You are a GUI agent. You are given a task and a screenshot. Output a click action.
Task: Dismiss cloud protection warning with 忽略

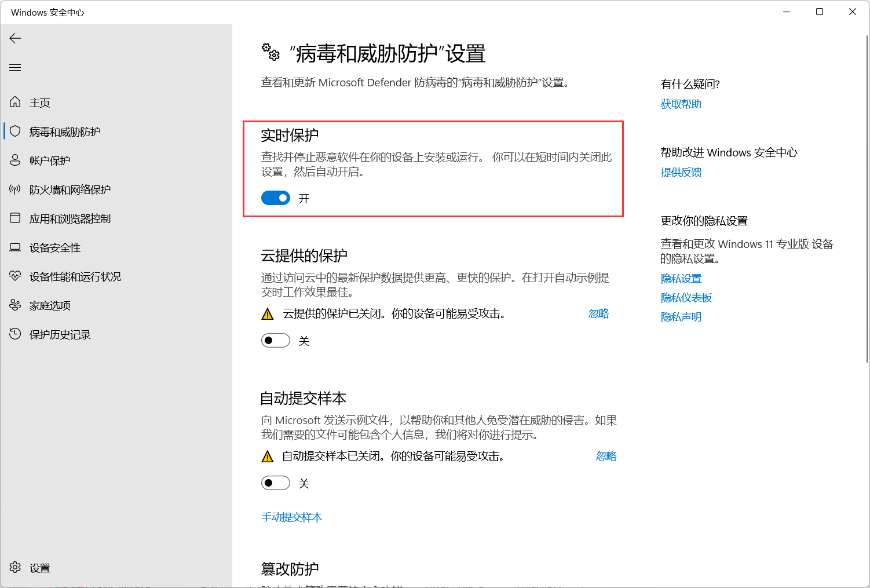click(x=598, y=313)
